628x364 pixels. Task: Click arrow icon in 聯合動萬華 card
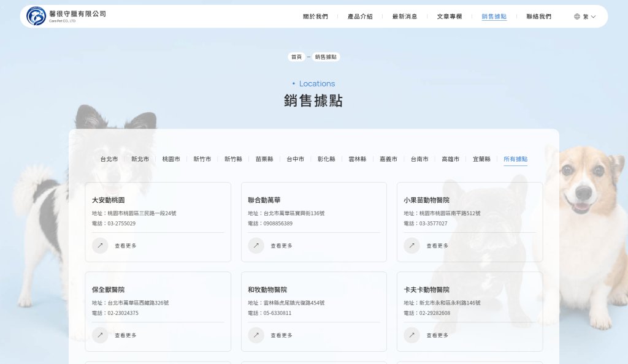(256, 246)
